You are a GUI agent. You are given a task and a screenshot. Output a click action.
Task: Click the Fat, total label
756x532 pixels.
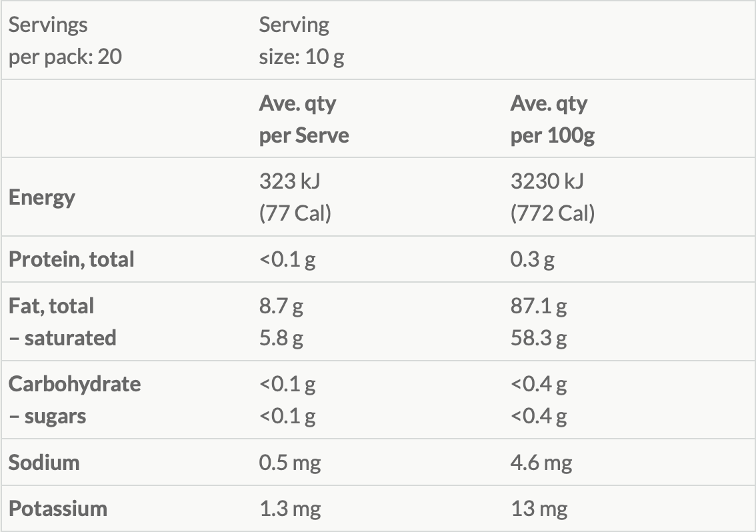(51, 306)
